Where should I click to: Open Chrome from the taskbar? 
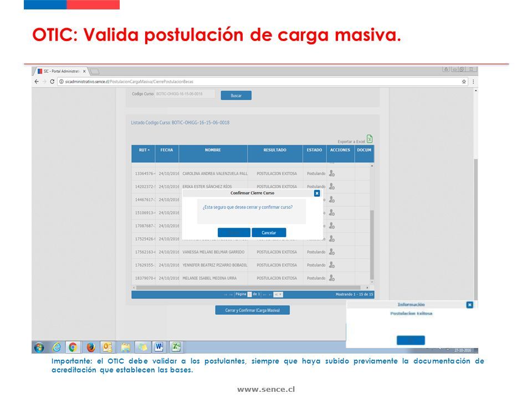pyautogui.click(x=73, y=347)
